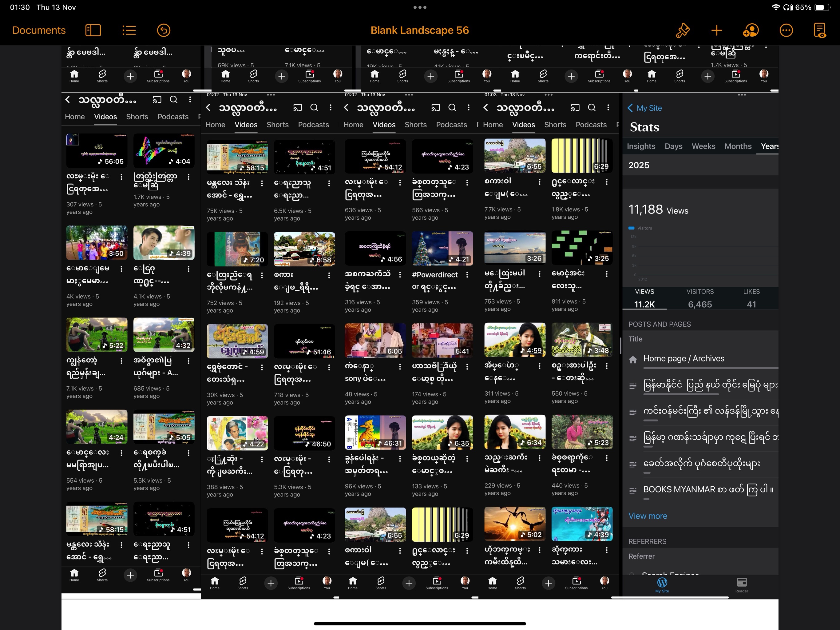Tap the Wi-Fi status icon
This screenshot has height=630, width=840.
(775, 7)
